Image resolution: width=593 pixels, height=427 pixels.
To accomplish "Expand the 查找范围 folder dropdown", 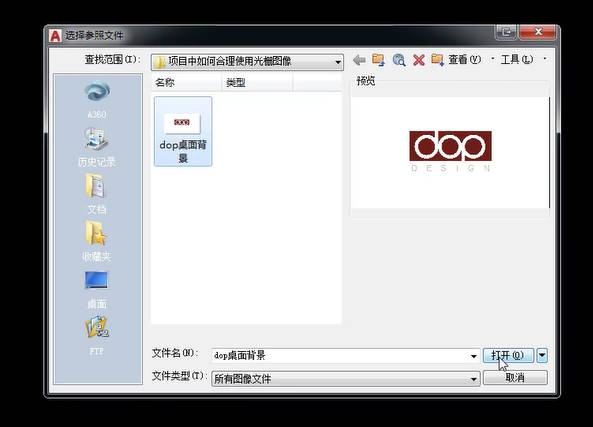I will point(338,62).
